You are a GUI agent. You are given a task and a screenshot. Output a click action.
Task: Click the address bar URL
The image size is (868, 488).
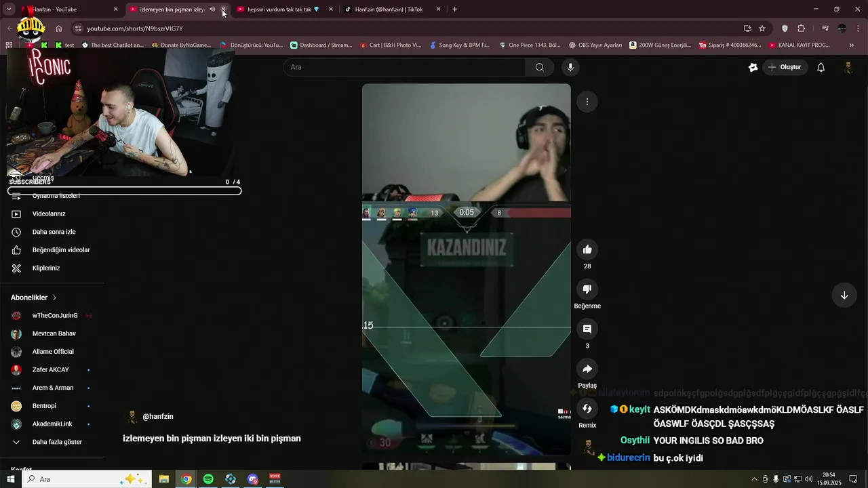tap(135, 28)
